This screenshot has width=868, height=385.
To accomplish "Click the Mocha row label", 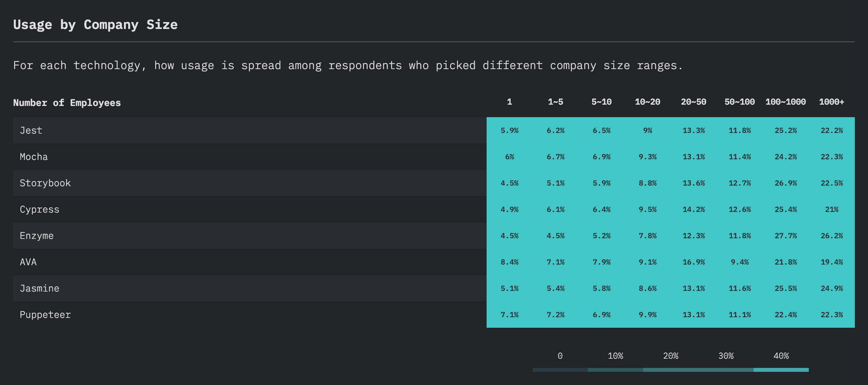I will [x=34, y=157].
